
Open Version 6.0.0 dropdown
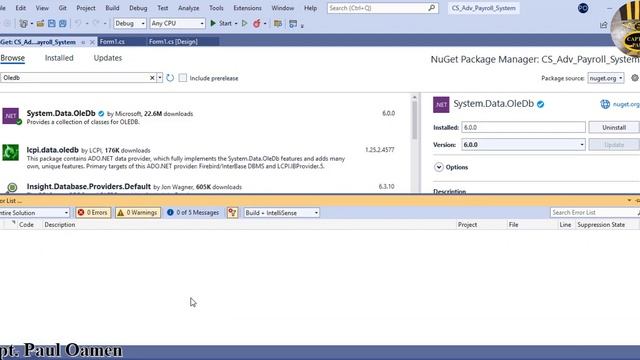[x=523, y=144]
